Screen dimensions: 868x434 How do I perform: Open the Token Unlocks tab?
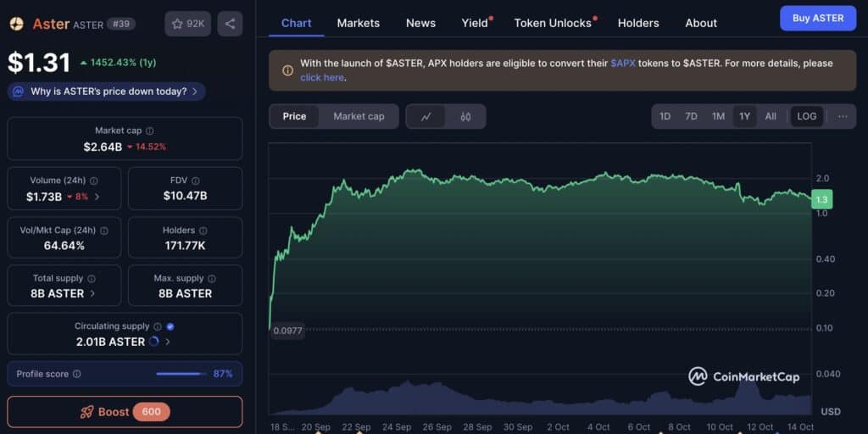pyautogui.click(x=553, y=23)
